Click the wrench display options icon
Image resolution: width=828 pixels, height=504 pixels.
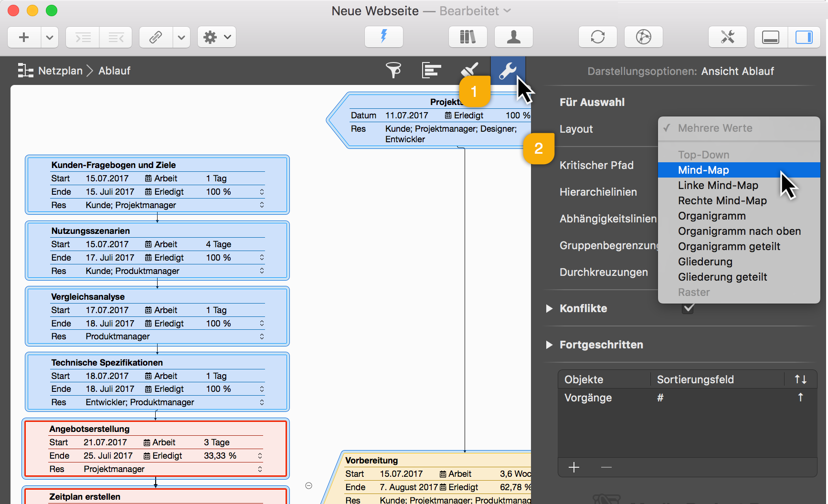click(x=508, y=71)
